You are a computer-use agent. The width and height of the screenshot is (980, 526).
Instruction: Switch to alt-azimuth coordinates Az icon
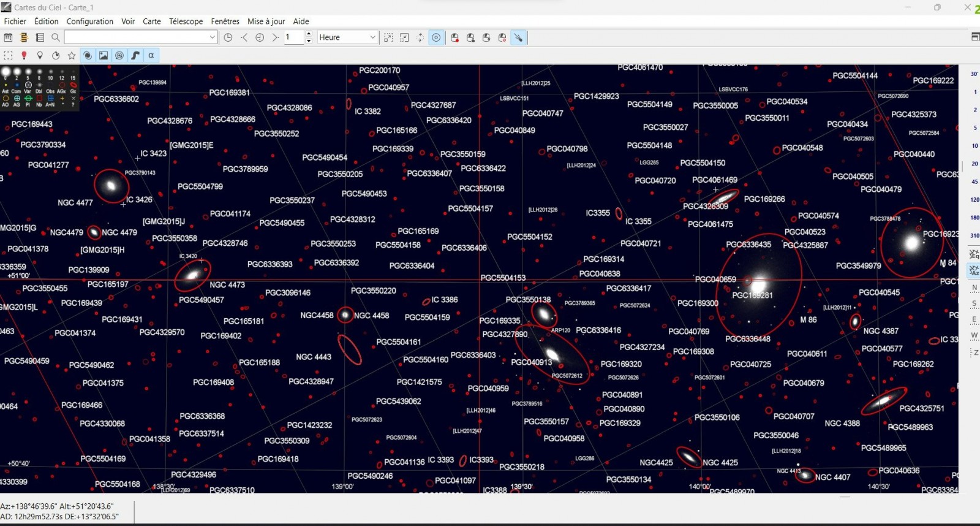tap(974, 270)
